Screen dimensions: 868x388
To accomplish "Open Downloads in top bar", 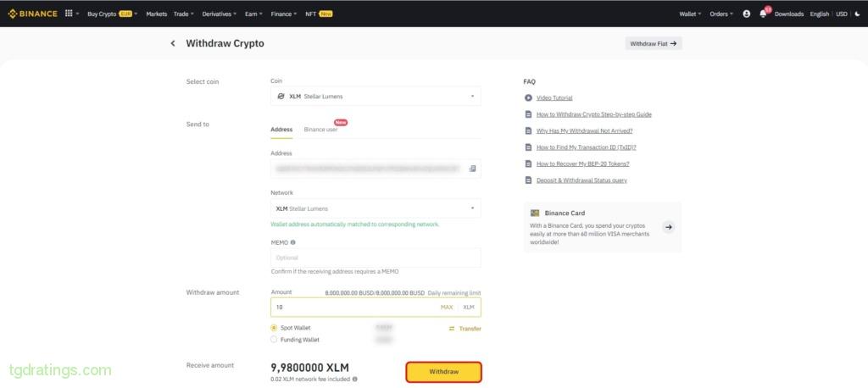I will coord(789,14).
